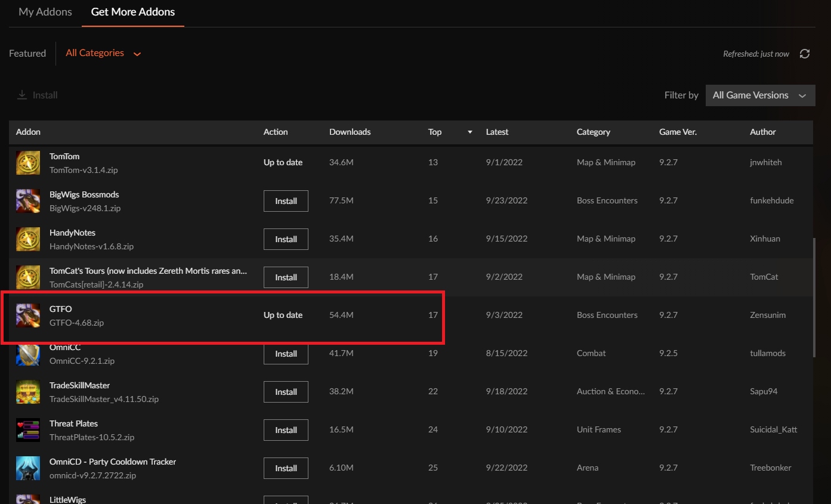Install the OmniCC addon

pyautogui.click(x=286, y=354)
